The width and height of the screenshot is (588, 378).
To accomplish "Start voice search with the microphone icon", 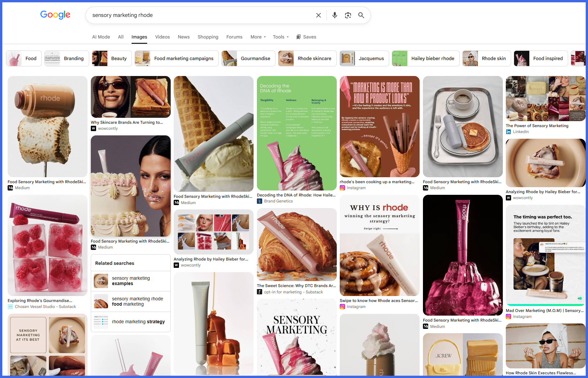I will (335, 15).
